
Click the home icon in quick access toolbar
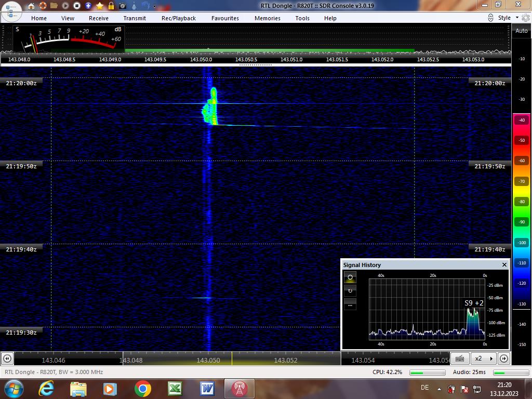pyautogui.click(x=31, y=6)
